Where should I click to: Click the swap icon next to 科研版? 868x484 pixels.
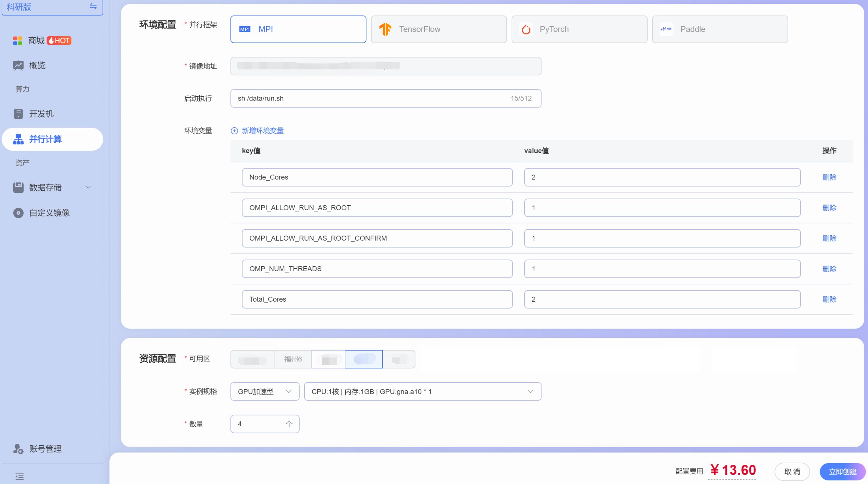93,6
